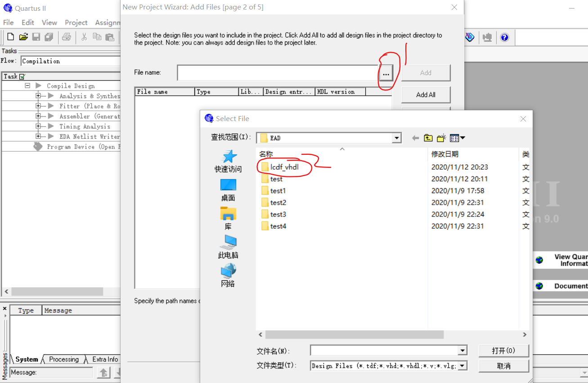
Task: Click the Print toolbar icon
Action: coord(67,37)
